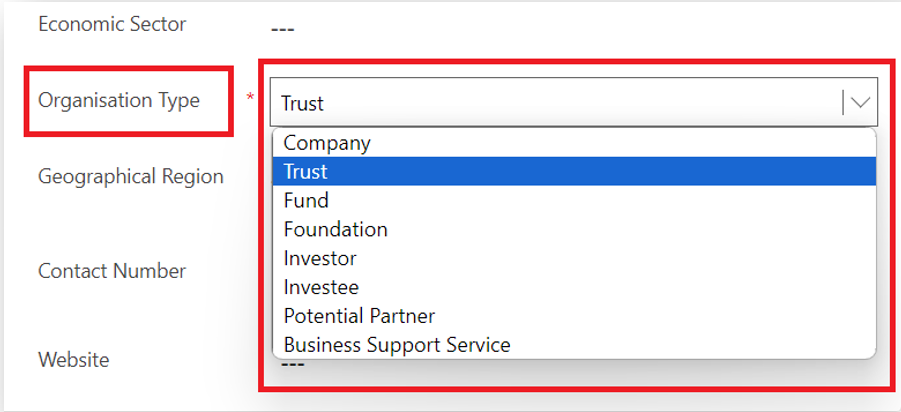Click the Website field label

[x=73, y=359]
